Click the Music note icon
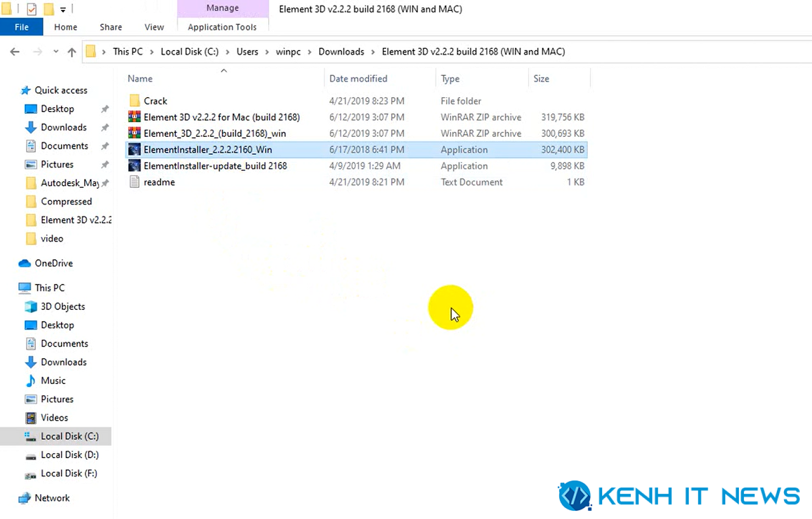This screenshot has height=519, width=812. [31, 381]
